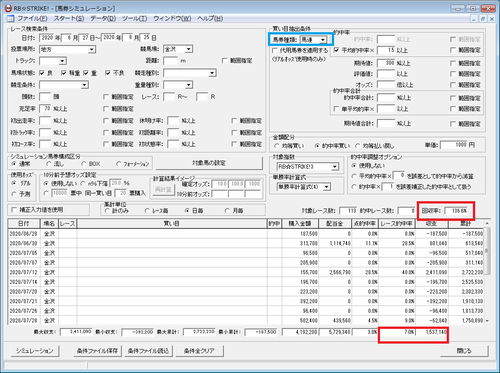The width and height of the screenshot is (500, 373).
Task: Open the 対象指数 dropdown showing RB☆STRIKE!3
Action: (x=335, y=166)
